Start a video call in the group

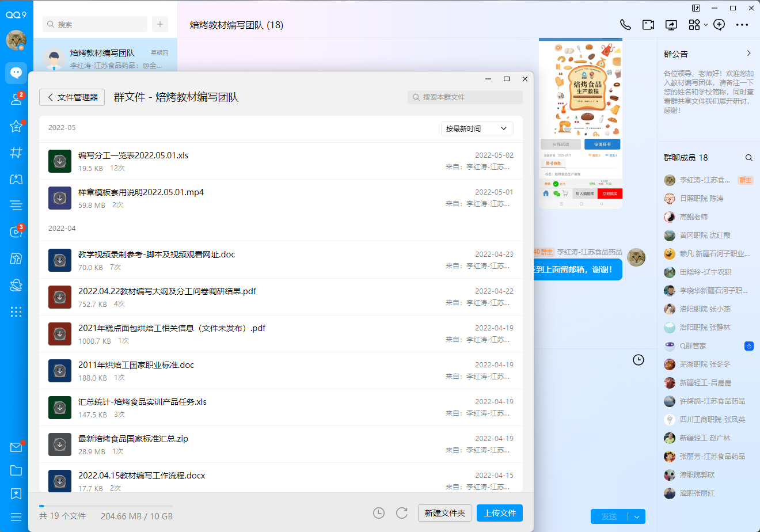coord(648,25)
